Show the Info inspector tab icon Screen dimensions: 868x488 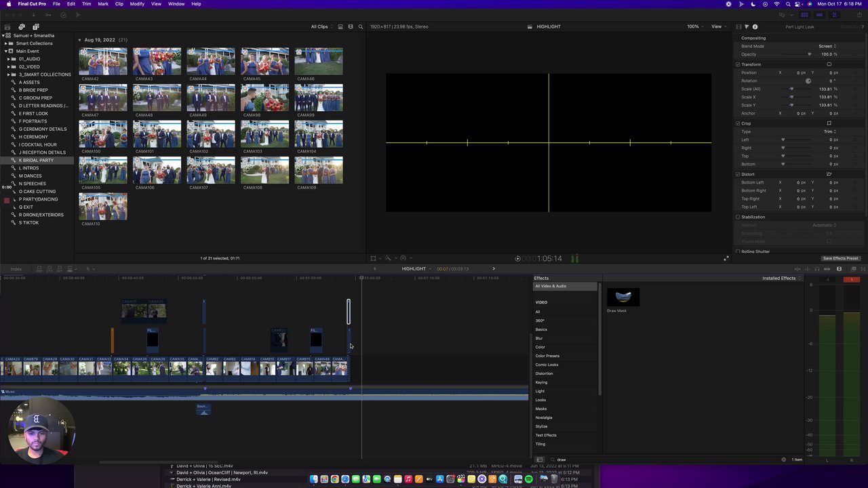click(755, 26)
